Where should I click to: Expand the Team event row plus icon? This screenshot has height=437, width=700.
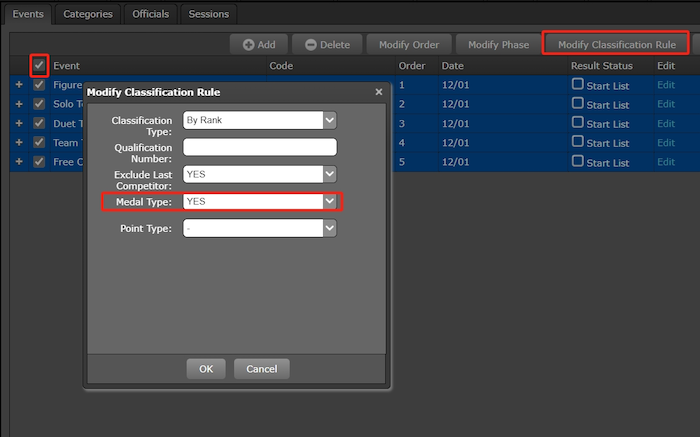click(x=18, y=142)
